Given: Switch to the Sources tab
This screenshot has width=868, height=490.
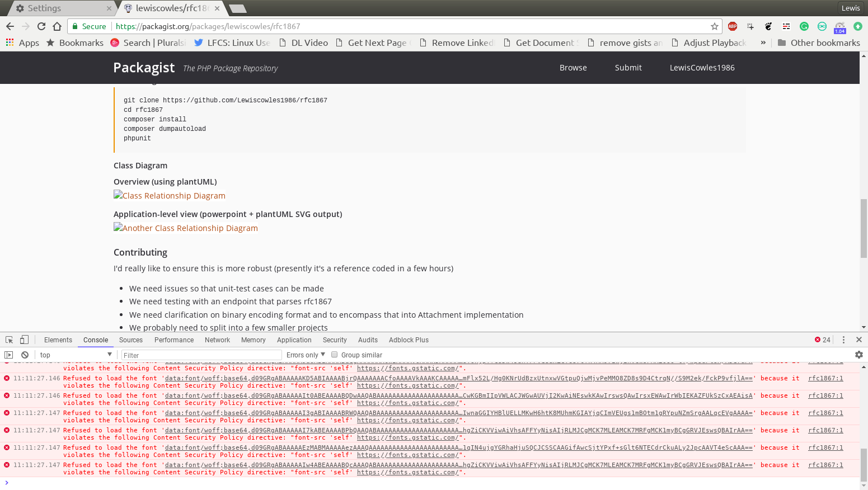Looking at the screenshot, I should (131, 340).
